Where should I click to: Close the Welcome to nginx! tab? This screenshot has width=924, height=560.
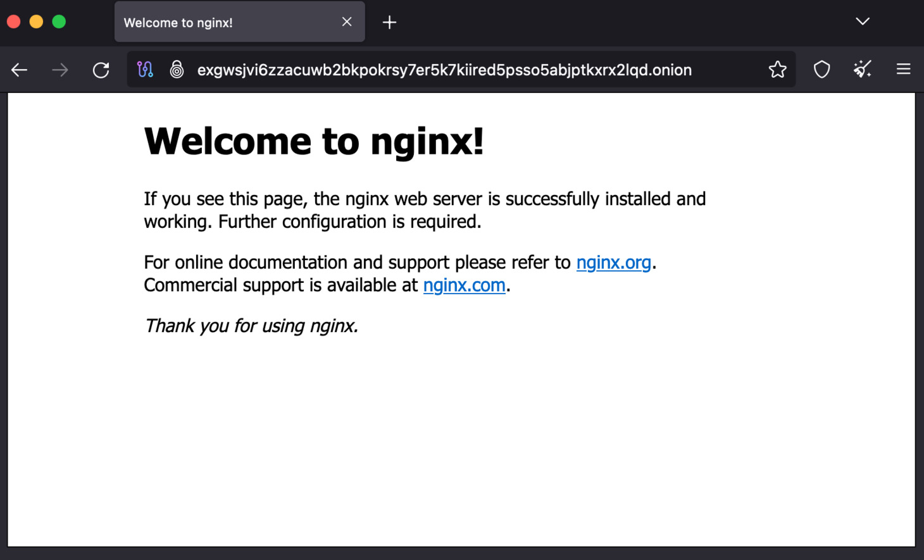[x=347, y=22]
